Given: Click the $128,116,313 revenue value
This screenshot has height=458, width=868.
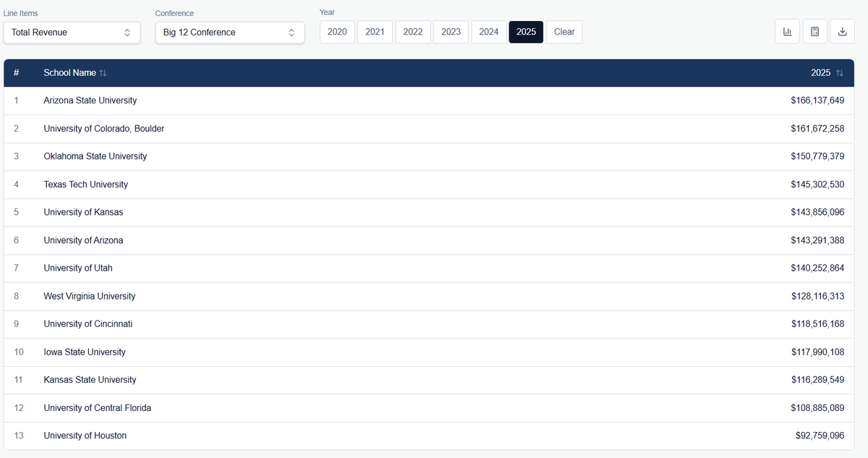Looking at the screenshot, I should (x=817, y=296).
